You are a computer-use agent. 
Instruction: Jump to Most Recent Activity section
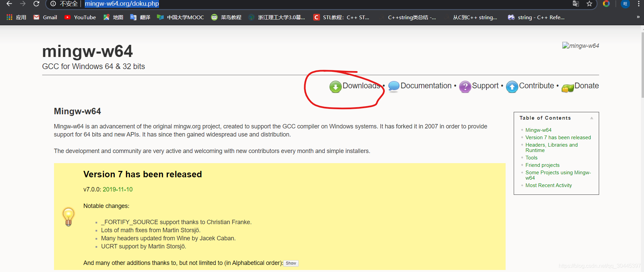coord(548,185)
